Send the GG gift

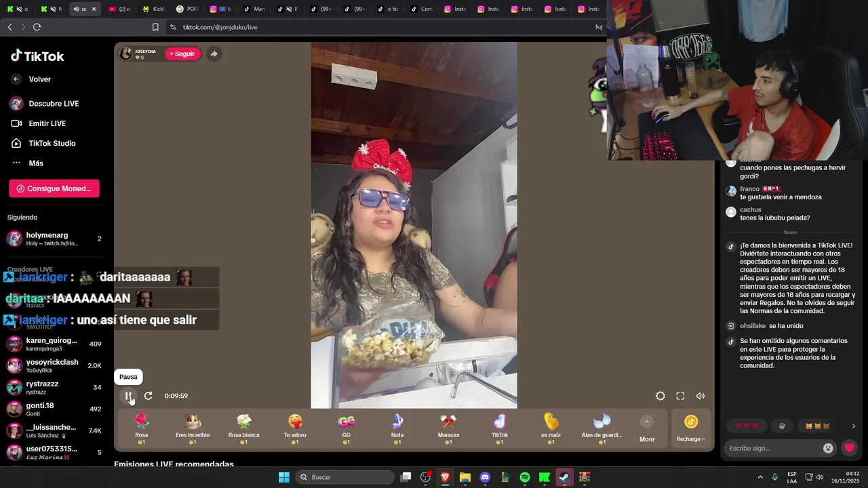(346, 428)
